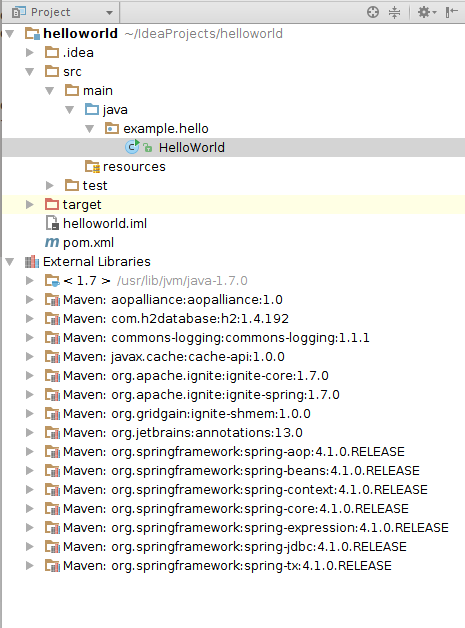The height and width of the screenshot is (628, 465).
Task: Select helloworld.iml file
Action: (x=105, y=223)
